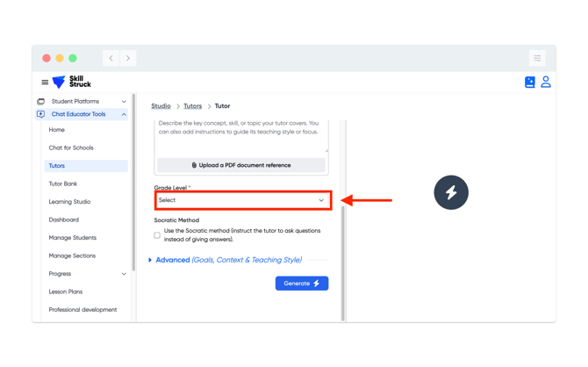Screen dimensions: 588x367
Task: Enable the Socratic method checkbox
Action: click(157, 235)
